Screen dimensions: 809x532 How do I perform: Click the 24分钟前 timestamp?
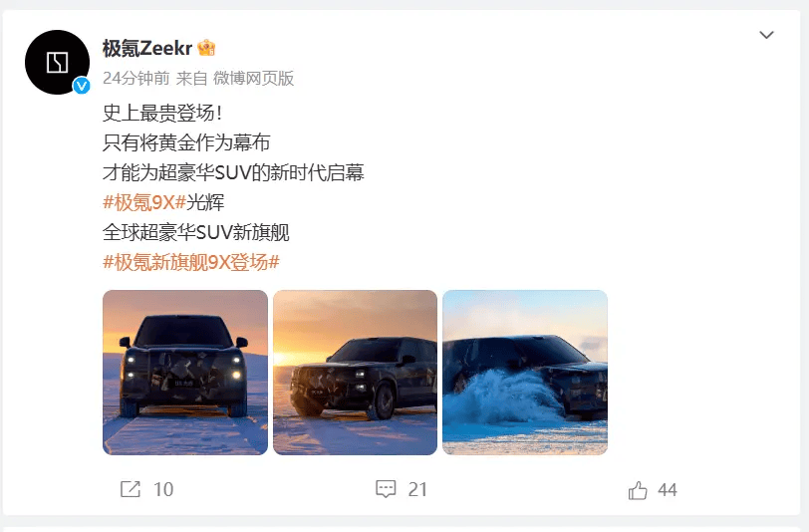coord(136,79)
